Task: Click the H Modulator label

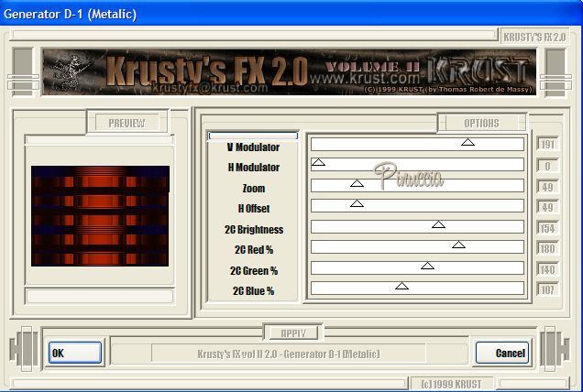Action: point(254,168)
